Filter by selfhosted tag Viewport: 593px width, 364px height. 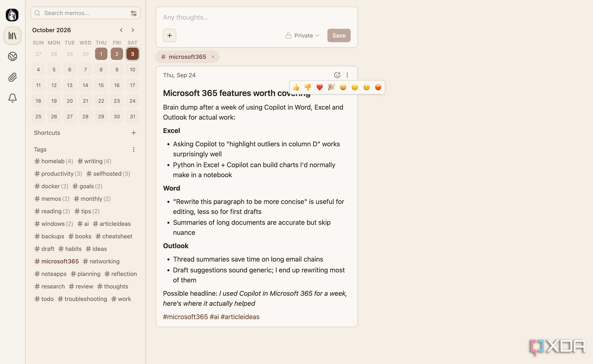[x=108, y=174]
